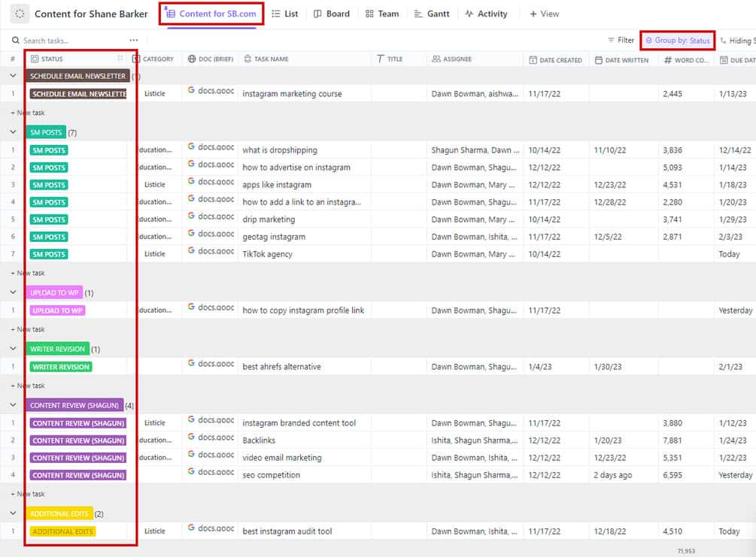Open Google doc icon for drip marketing
Image resolution: width=756 pixels, height=557 pixels.
coord(191,216)
